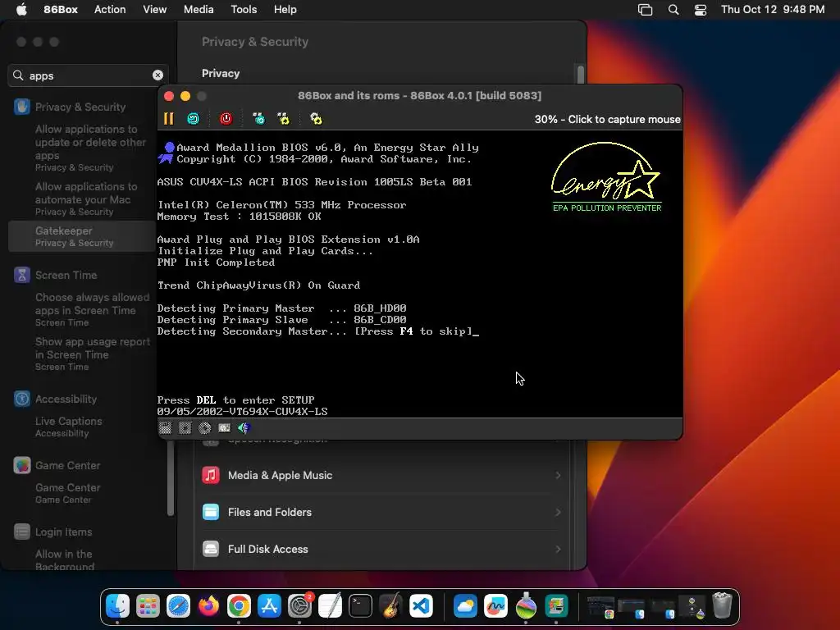Open 86Box machine settings gear icon
Image resolution: width=840 pixels, height=630 pixels.
[316, 118]
